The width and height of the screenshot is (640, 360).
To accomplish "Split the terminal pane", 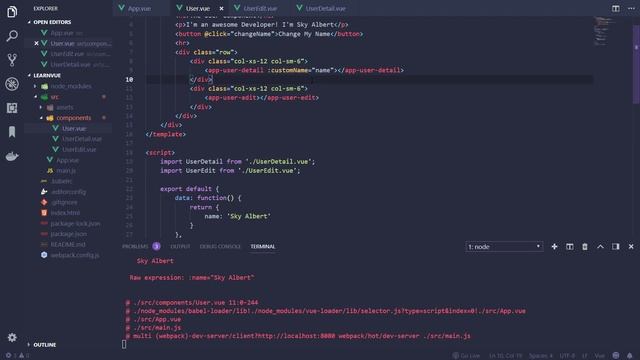I will pyautogui.click(x=569, y=247).
